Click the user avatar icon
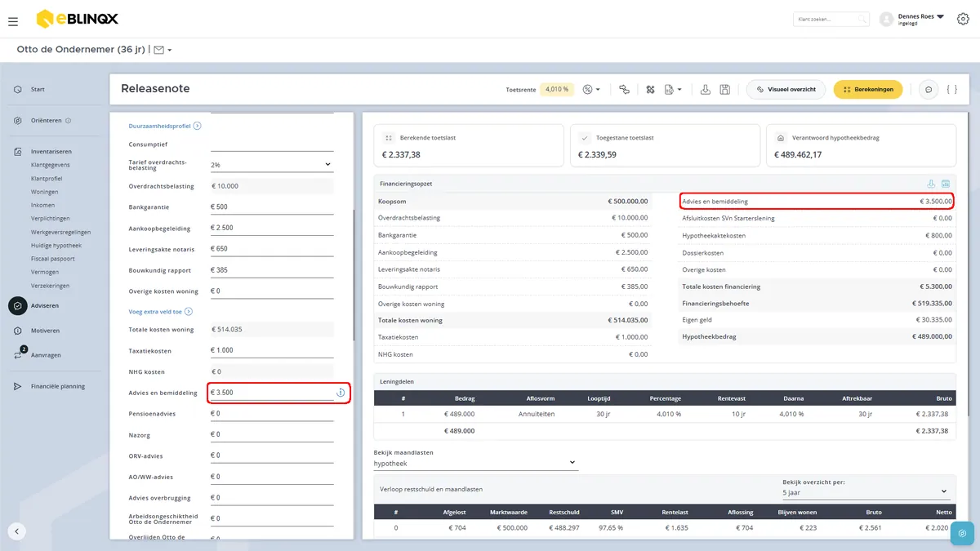The image size is (980, 551). tap(886, 20)
